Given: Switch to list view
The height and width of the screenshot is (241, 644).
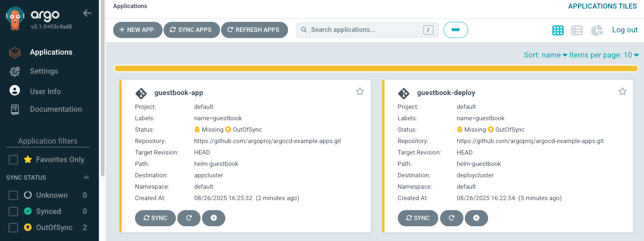Looking at the screenshot, I should [x=577, y=30].
